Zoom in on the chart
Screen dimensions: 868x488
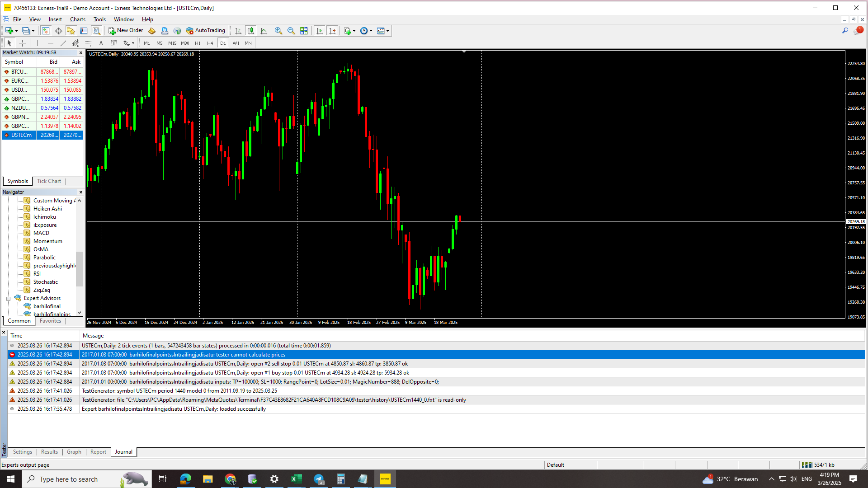click(x=278, y=31)
